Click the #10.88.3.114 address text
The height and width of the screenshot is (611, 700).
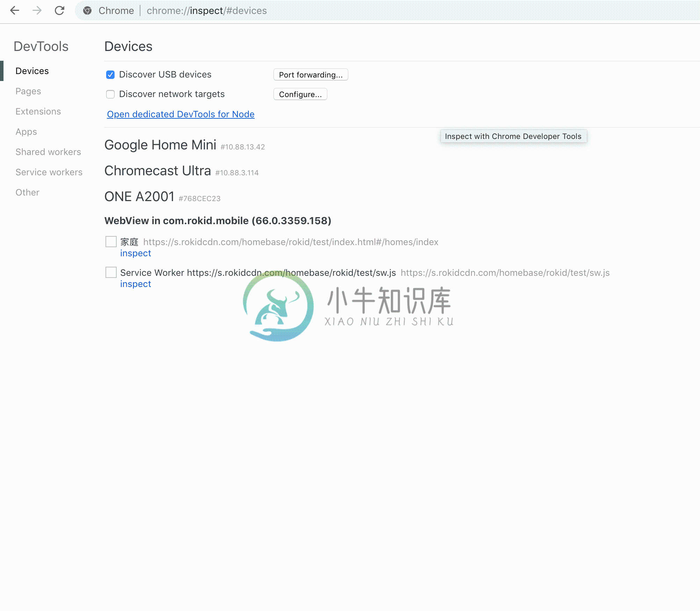tap(237, 173)
